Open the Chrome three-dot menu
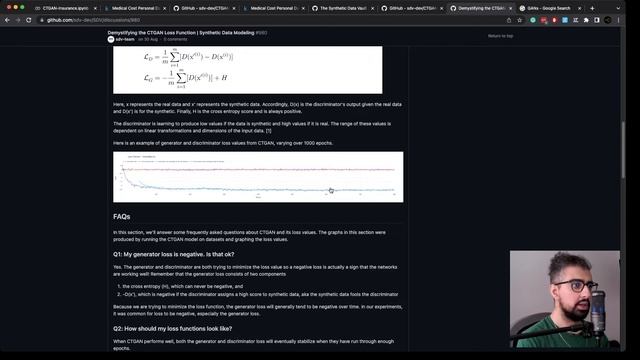Screen dimensions: 640x360 pyautogui.click(x=618, y=20)
